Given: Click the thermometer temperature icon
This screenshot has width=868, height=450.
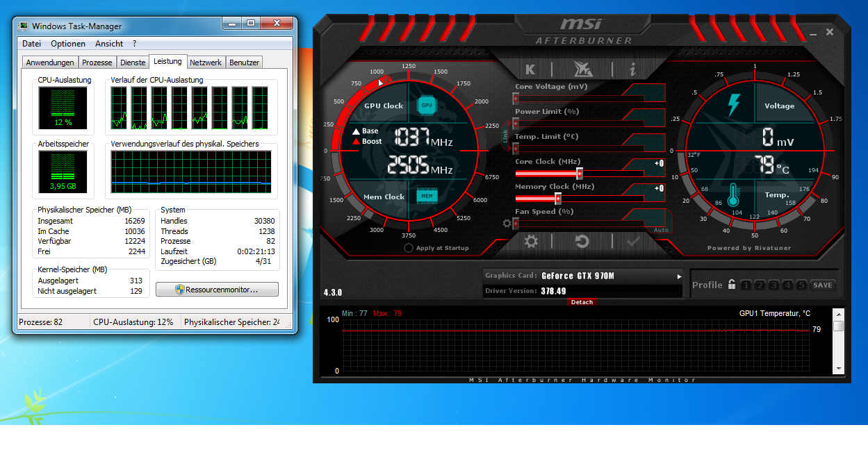Looking at the screenshot, I should (734, 197).
